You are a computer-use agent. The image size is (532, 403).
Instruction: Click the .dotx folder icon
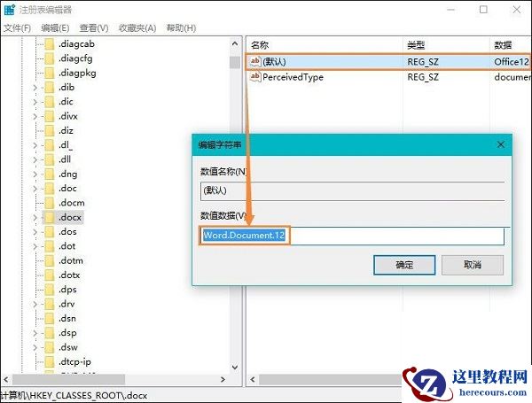click(x=50, y=275)
